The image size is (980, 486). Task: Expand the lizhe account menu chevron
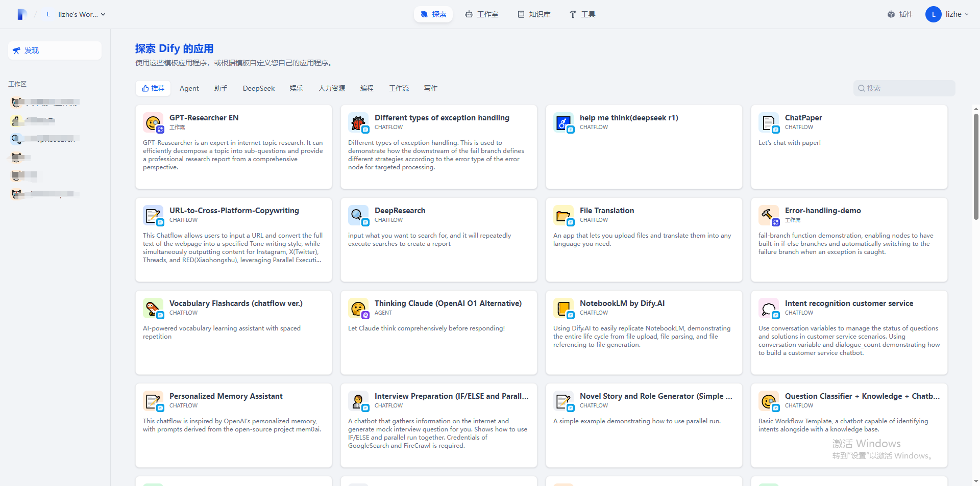tap(967, 14)
